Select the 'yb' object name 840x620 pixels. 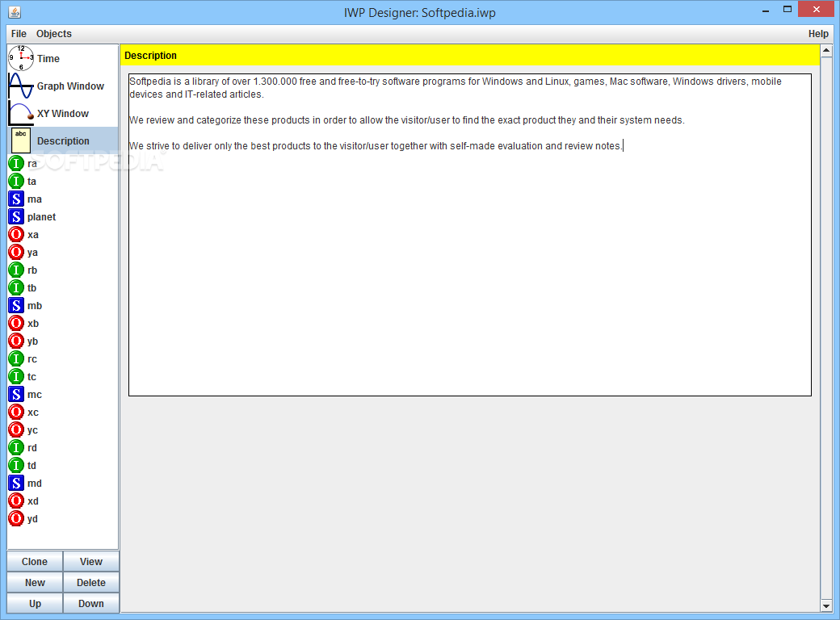[32, 341]
